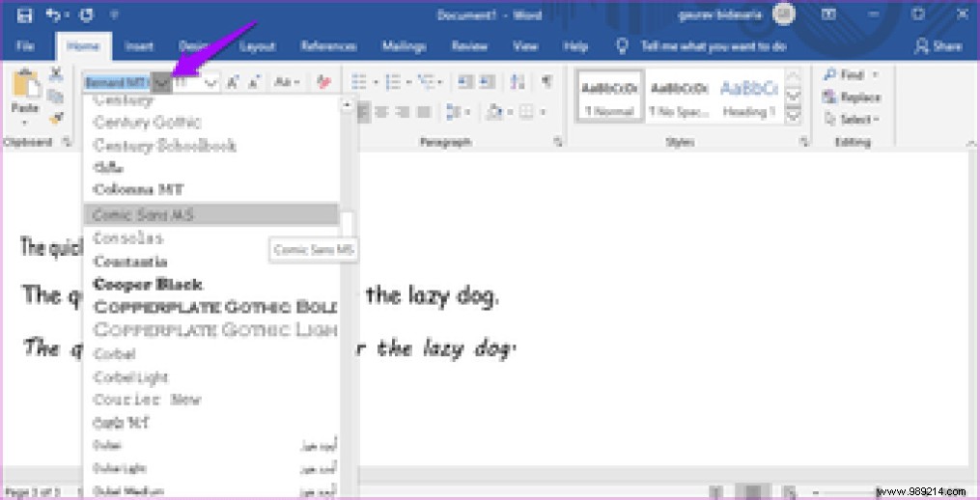Switch to the Layout tab
This screenshot has height=500, width=980.
[x=258, y=46]
